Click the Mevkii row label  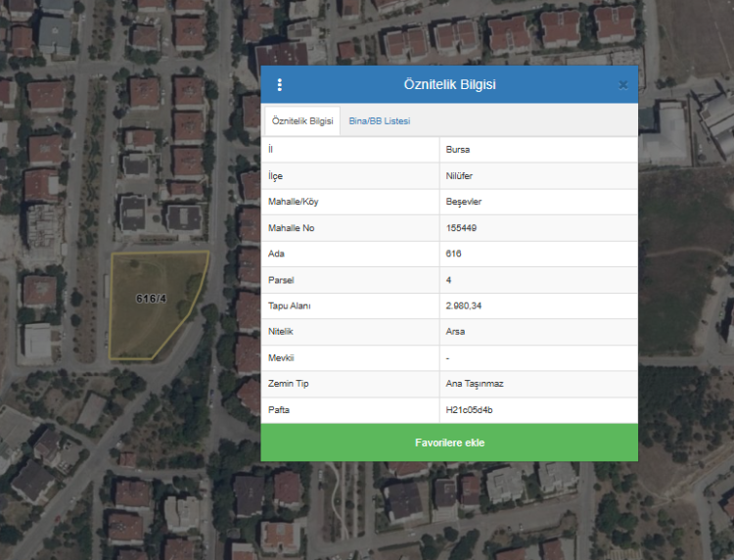tap(282, 357)
